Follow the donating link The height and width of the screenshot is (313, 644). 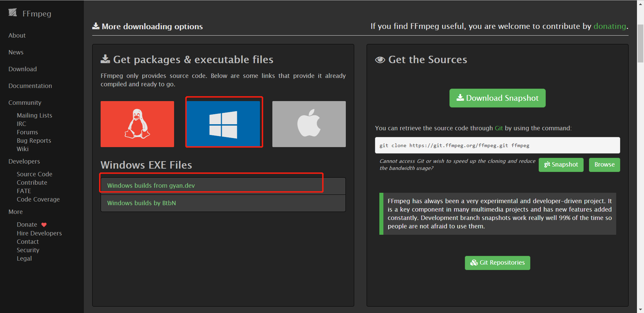click(610, 26)
